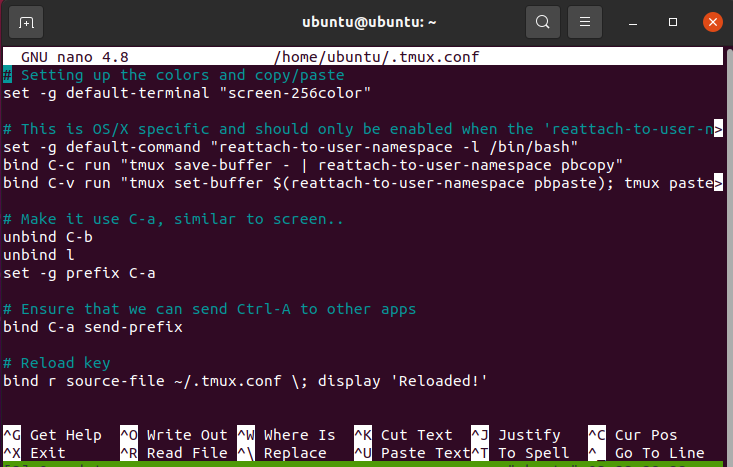Click the ^_ Go To Line shortcut
Viewport: 733px width, 467px height.
tap(647, 453)
